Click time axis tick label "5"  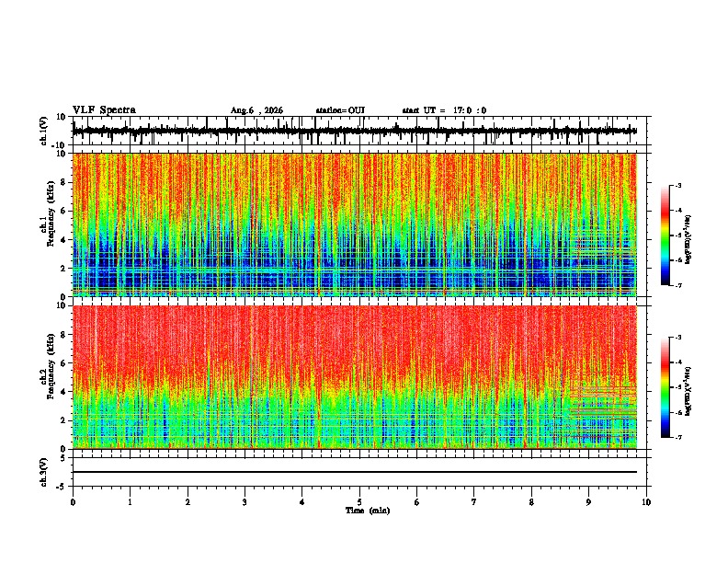(x=359, y=502)
